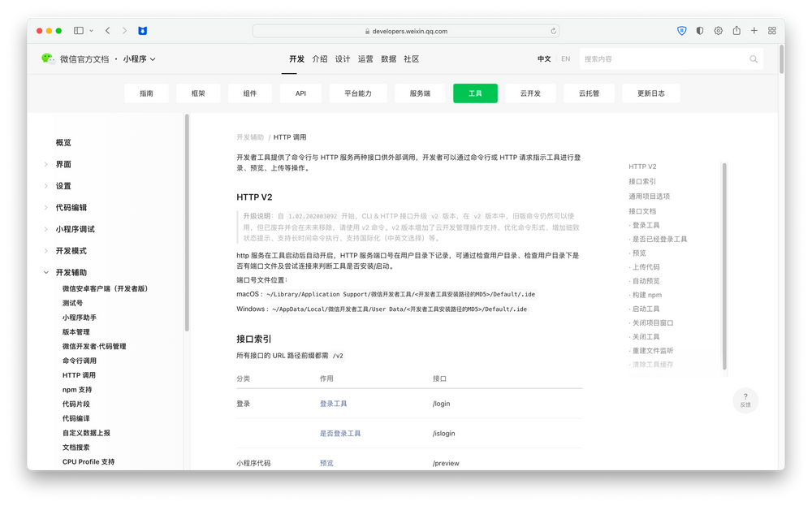This screenshot has width=812, height=506.
Task: Select the 社区 navigation tab
Action: [x=411, y=58]
